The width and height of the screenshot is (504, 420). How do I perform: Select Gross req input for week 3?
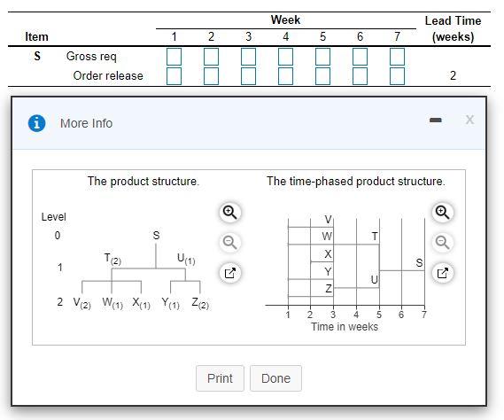(x=249, y=57)
